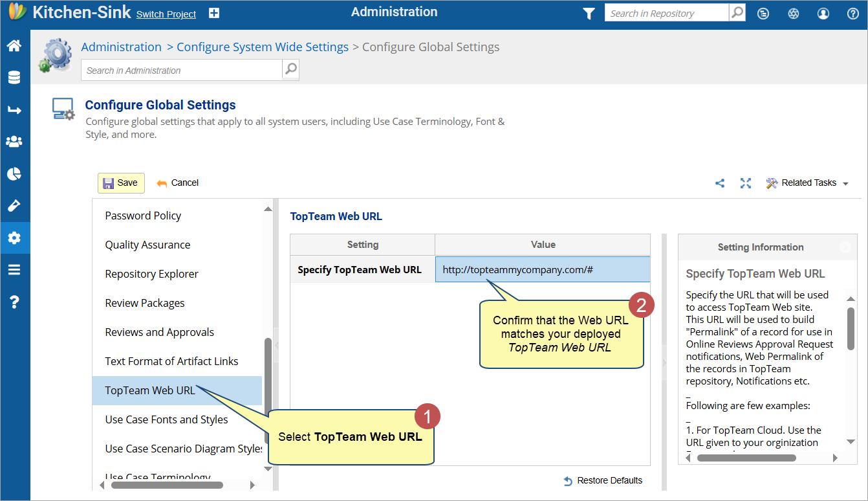Click the fullscreen expand icon

pyautogui.click(x=746, y=183)
